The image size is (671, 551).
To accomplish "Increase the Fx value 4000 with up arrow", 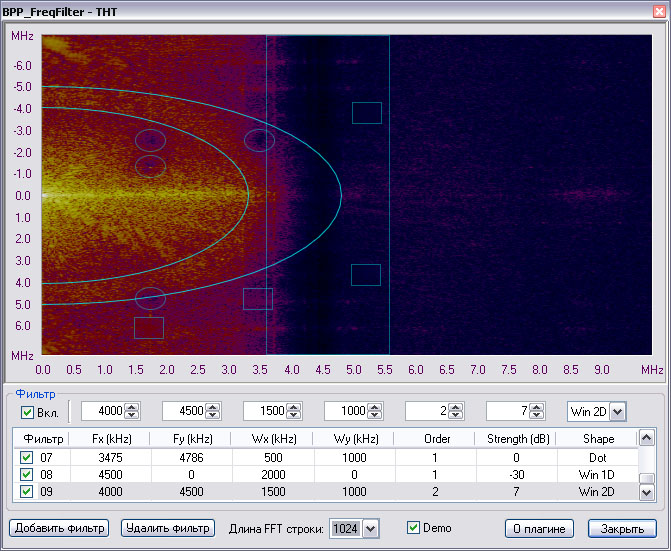I will pos(133,407).
